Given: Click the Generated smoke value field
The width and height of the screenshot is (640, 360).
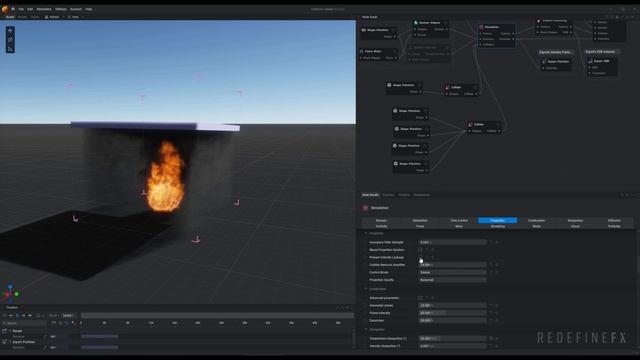Looking at the screenshot, I should tap(453, 305).
